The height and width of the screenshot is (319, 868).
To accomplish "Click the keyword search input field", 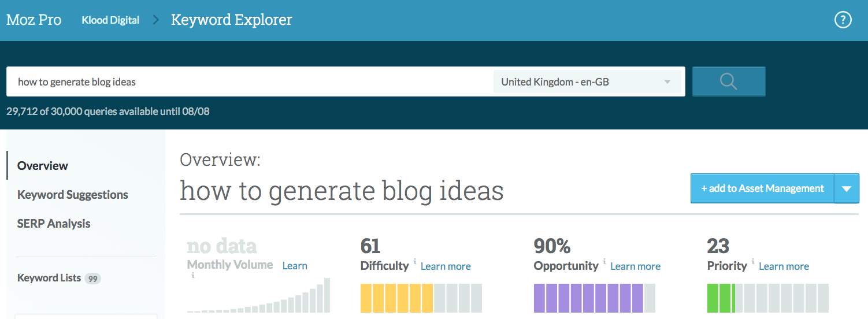I will point(248,82).
